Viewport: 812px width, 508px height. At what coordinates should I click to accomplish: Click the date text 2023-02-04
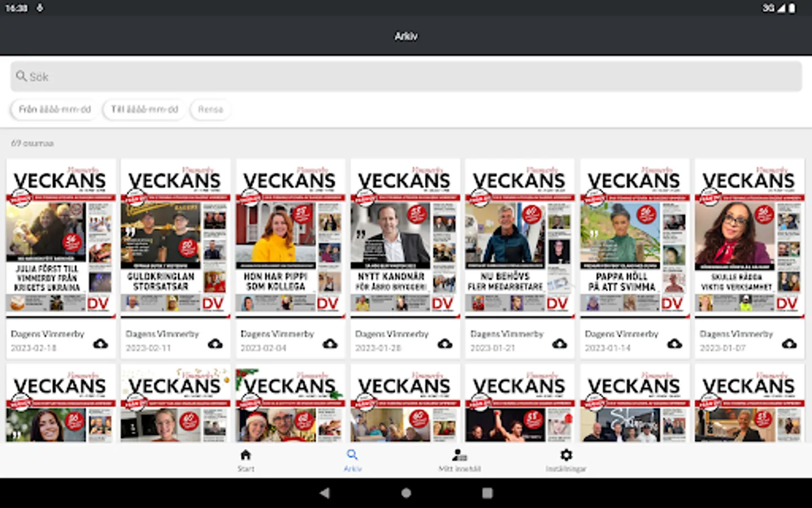263,348
